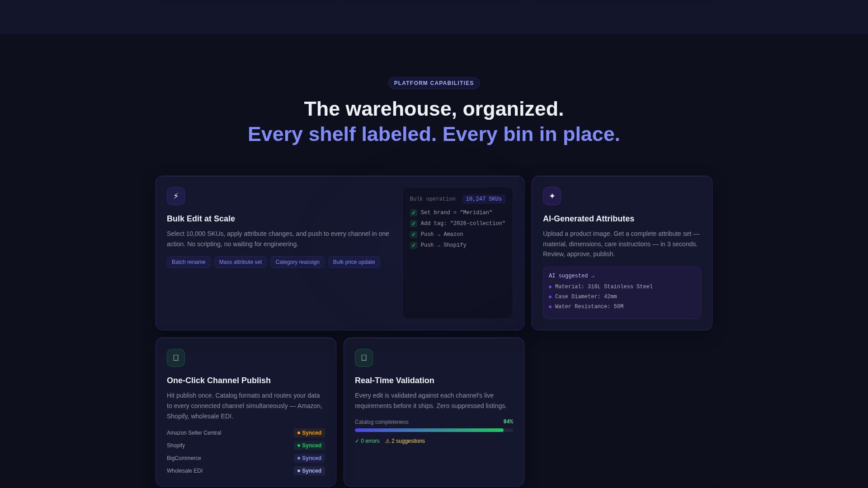Image resolution: width=868 pixels, height=488 pixels.
Task: Click the Synced status for Wholesale EDI
Action: click(309, 471)
